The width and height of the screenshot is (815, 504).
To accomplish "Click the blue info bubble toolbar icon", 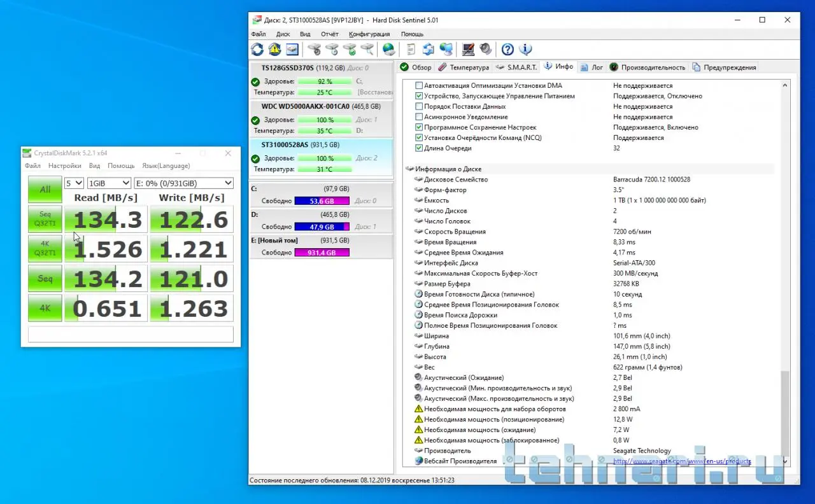I will pyautogui.click(x=525, y=49).
